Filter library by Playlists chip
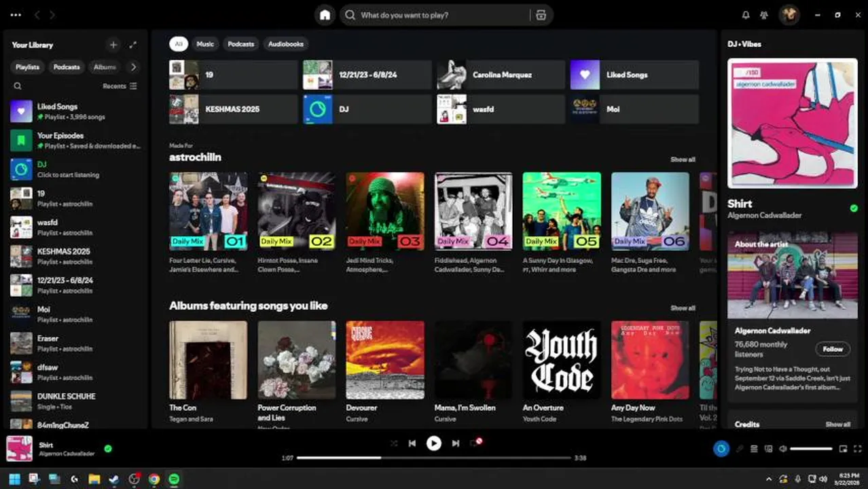The image size is (868, 489). click(x=27, y=67)
